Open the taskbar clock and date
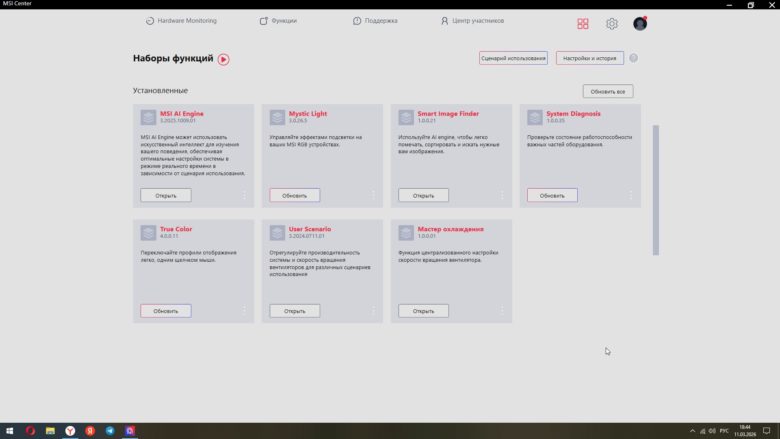Image resolution: width=780 pixels, height=439 pixels. click(745, 431)
